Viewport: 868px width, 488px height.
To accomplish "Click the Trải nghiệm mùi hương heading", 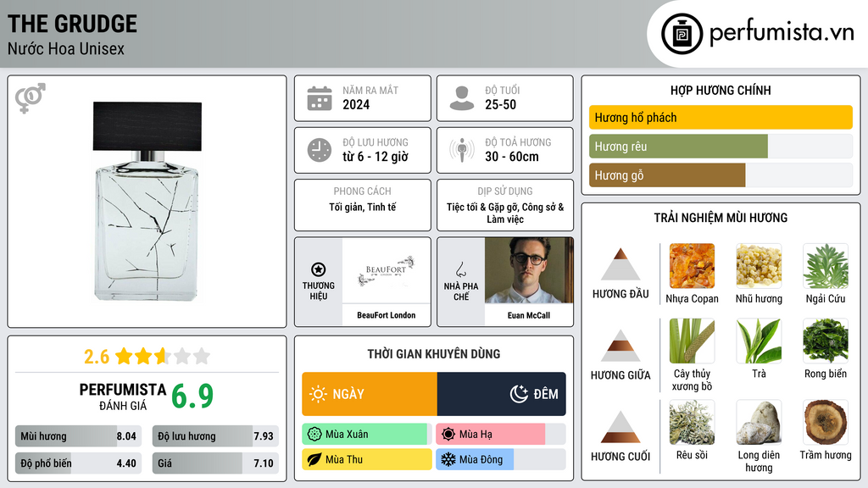I will [x=721, y=218].
